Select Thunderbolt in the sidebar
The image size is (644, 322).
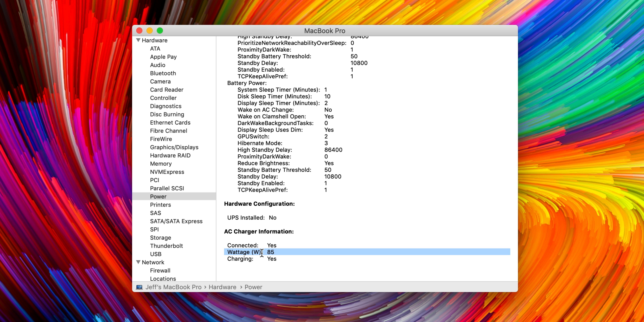167,246
